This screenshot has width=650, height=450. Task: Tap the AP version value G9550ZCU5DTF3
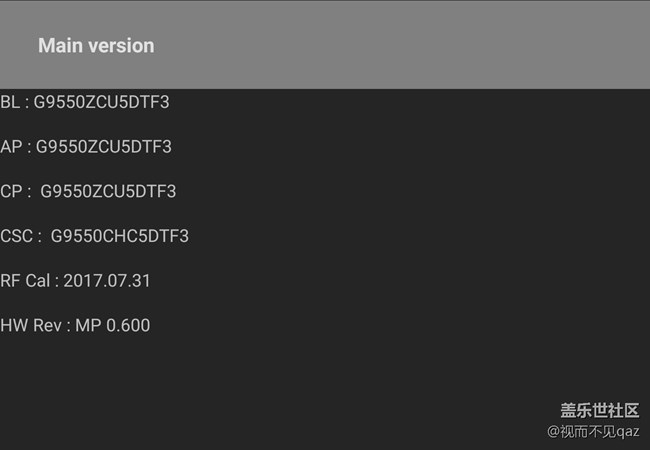pos(104,146)
